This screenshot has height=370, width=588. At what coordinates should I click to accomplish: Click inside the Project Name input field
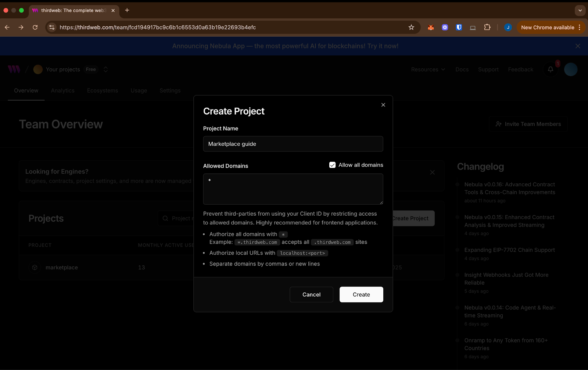tap(293, 144)
